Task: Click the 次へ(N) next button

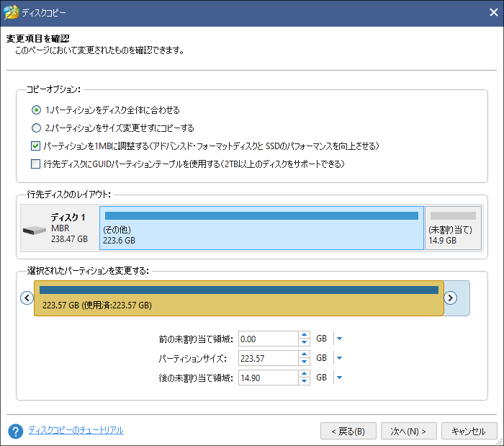Action: pos(408,431)
